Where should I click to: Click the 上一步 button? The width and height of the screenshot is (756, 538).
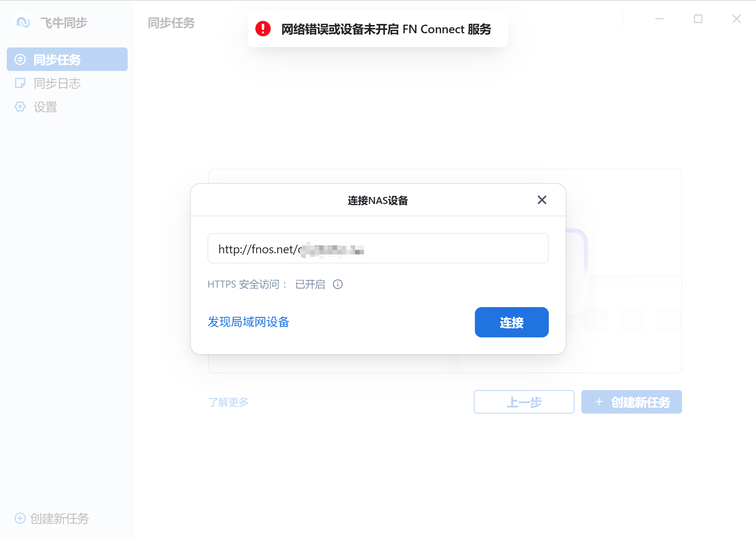523,402
